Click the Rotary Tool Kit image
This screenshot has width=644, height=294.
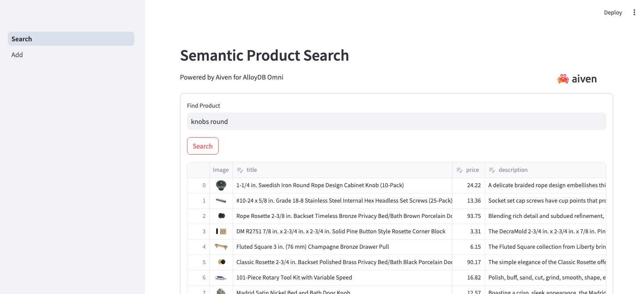point(221,278)
